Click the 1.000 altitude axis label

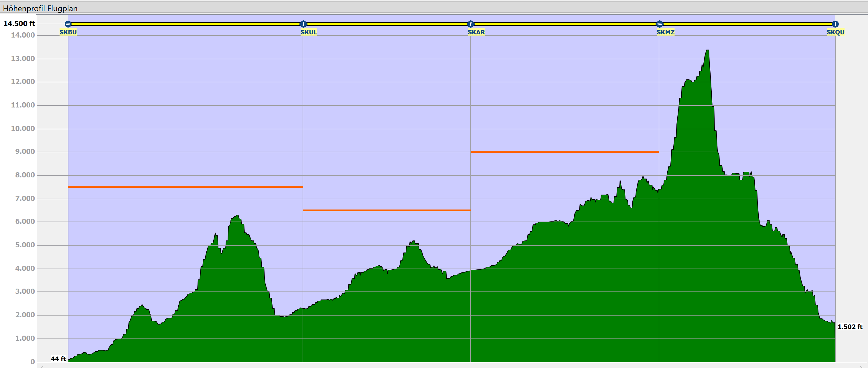25,338
